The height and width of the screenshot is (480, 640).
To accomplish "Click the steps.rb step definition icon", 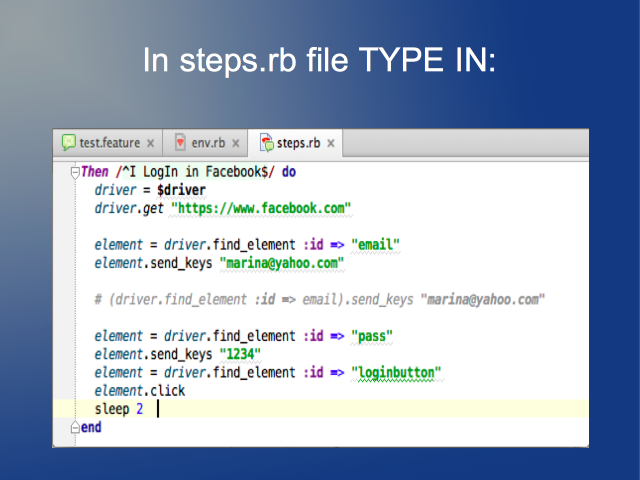I will (267, 142).
